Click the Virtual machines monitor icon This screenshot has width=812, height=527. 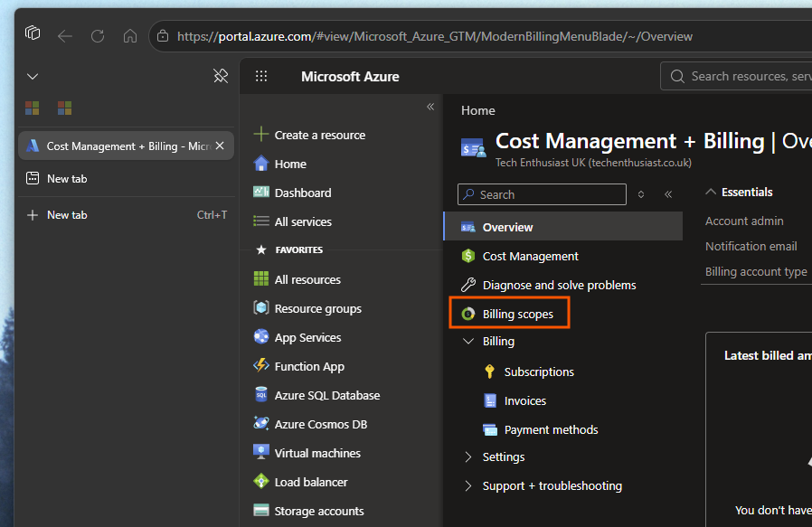[261, 452]
